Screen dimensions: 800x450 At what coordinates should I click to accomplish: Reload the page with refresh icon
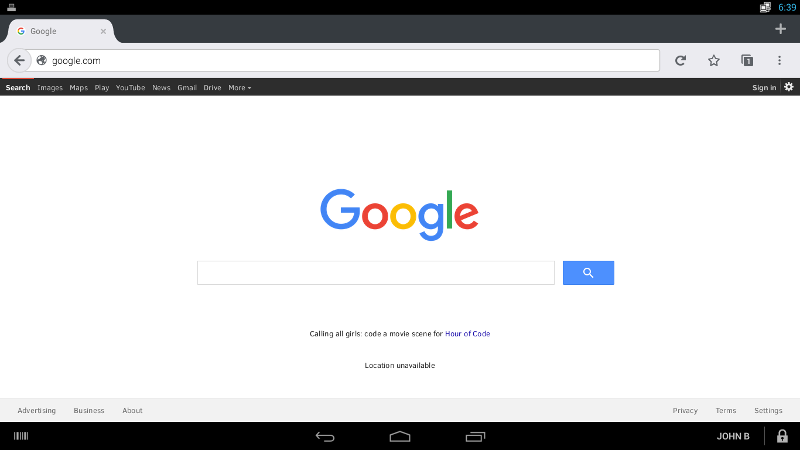tap(680, 61)
